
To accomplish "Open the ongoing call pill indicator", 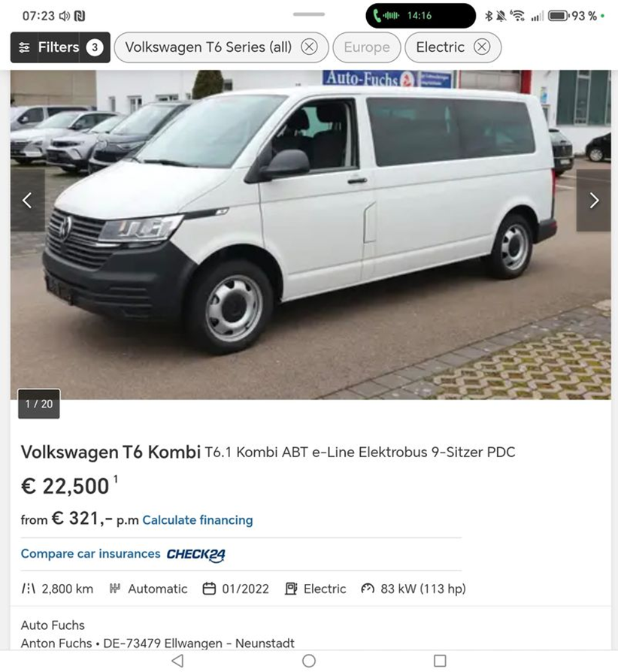I will 420,16.
